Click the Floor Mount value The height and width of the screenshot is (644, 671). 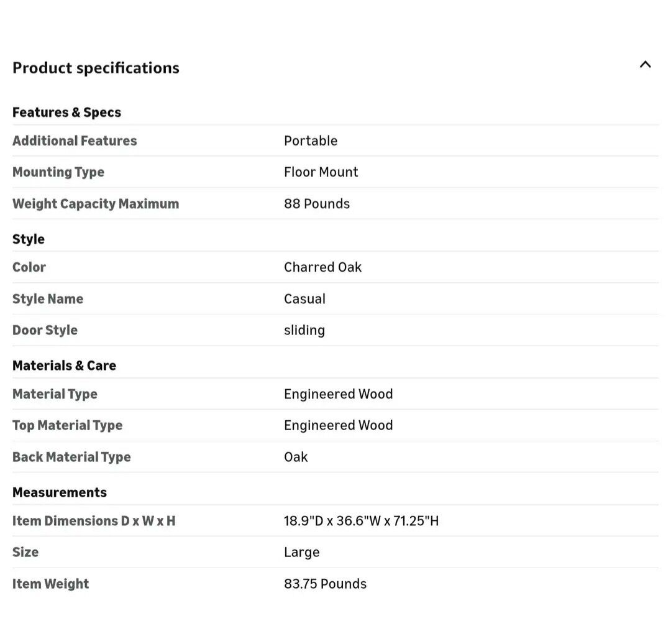[321, 172]
